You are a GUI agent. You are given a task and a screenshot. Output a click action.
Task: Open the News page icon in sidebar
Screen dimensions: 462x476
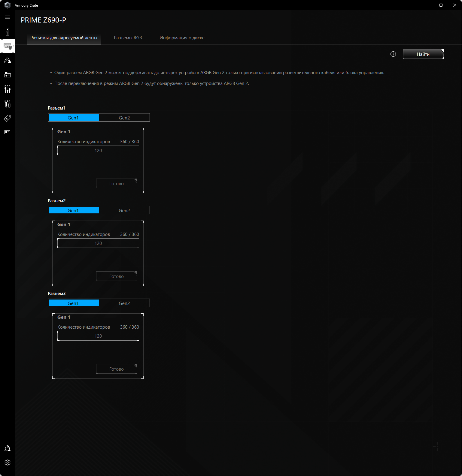pyautogui.click(x=8, y=132)
